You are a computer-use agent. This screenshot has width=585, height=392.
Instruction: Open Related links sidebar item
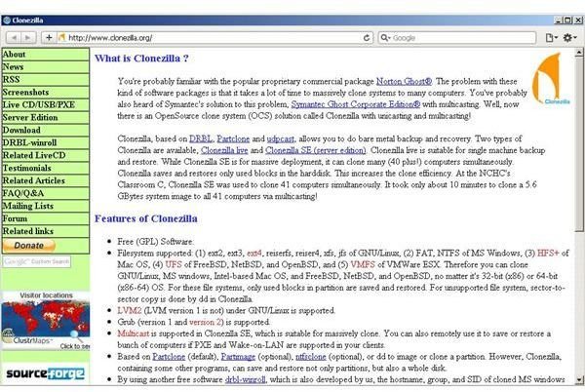point(46,232)
